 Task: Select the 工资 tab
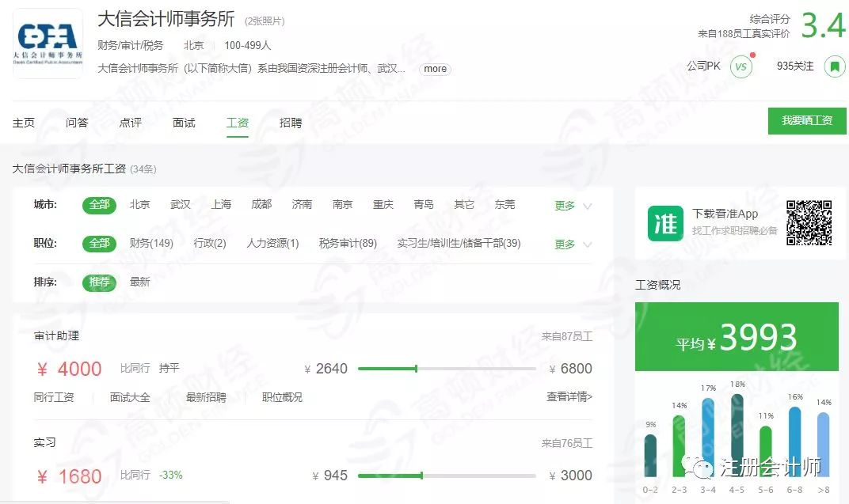(237, 123)
